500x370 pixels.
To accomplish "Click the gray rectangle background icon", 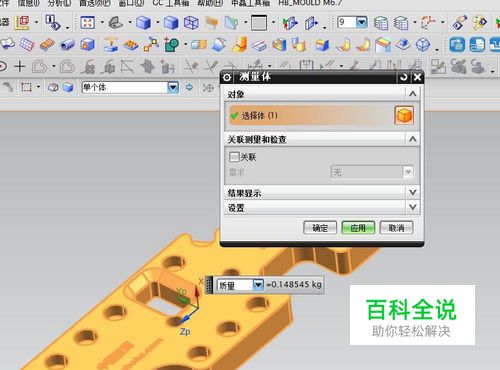I will click(259, 23).
